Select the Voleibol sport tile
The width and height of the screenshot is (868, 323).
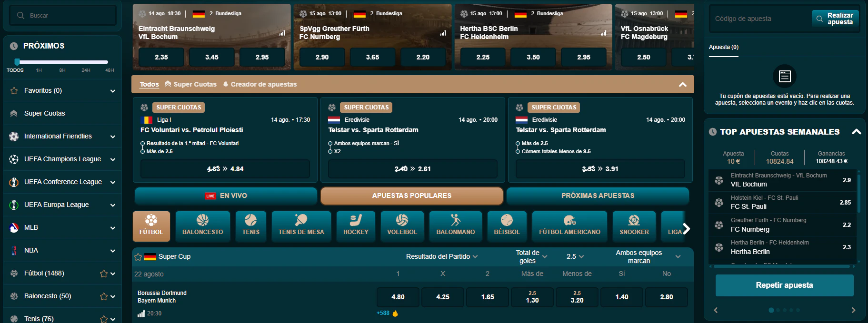tap(402, 226)
